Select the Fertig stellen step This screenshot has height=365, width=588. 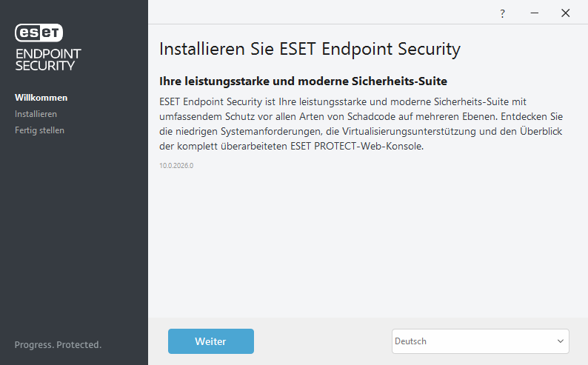[39, 130]
